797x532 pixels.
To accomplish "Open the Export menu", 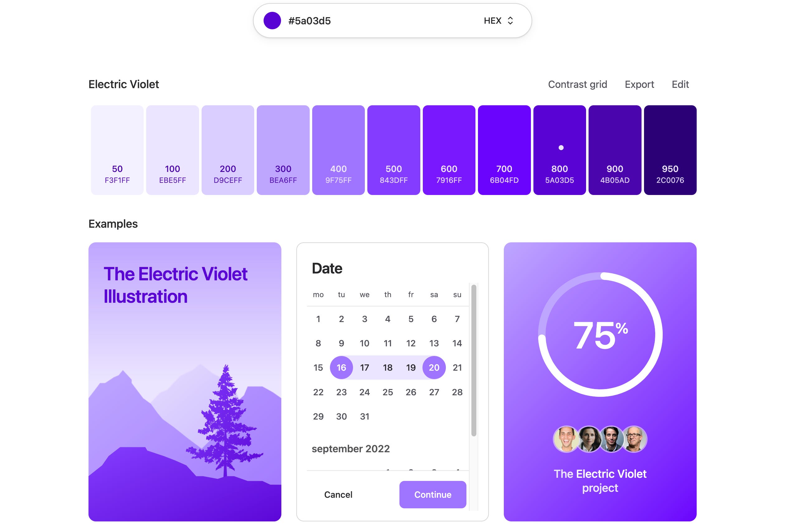I will click(x=639, y=84).
